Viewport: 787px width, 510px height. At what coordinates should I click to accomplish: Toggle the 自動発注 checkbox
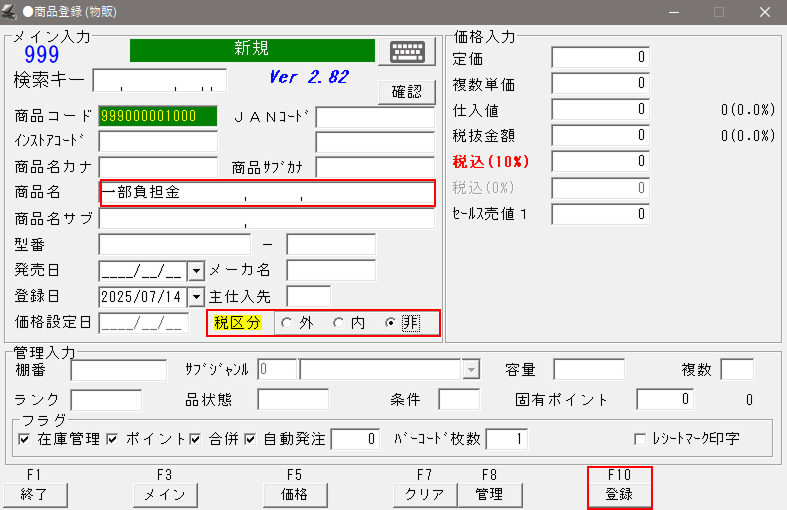(250, 439)
